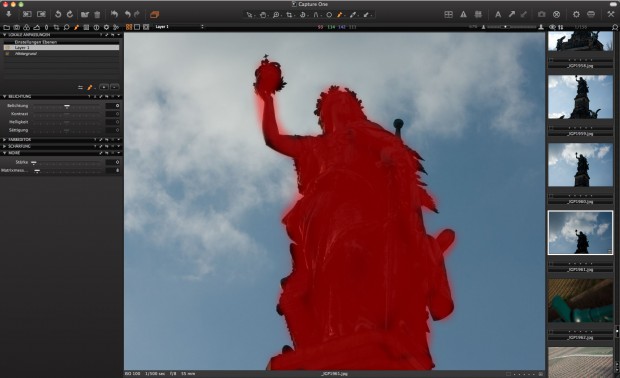
Task: Adjust the Helligkeit slider
Action: point(67,122)
